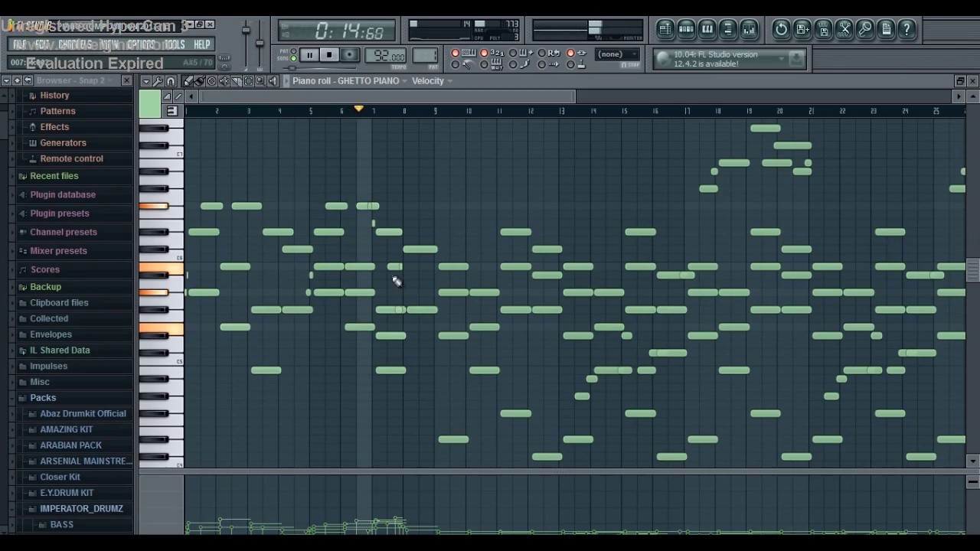
Task: Open the ARABIAN PACK folder
Action: coord(70,445)
